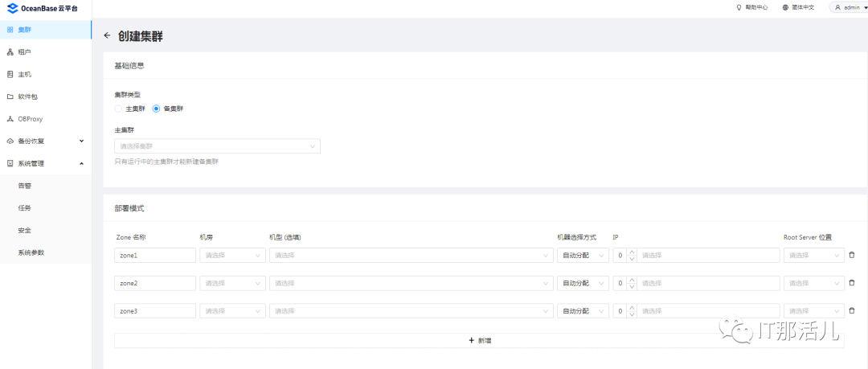Image resolution: width=868 pixels, height=369 pixels.
Task: Select the 主集群 radio button
Action: pos(118,109)
